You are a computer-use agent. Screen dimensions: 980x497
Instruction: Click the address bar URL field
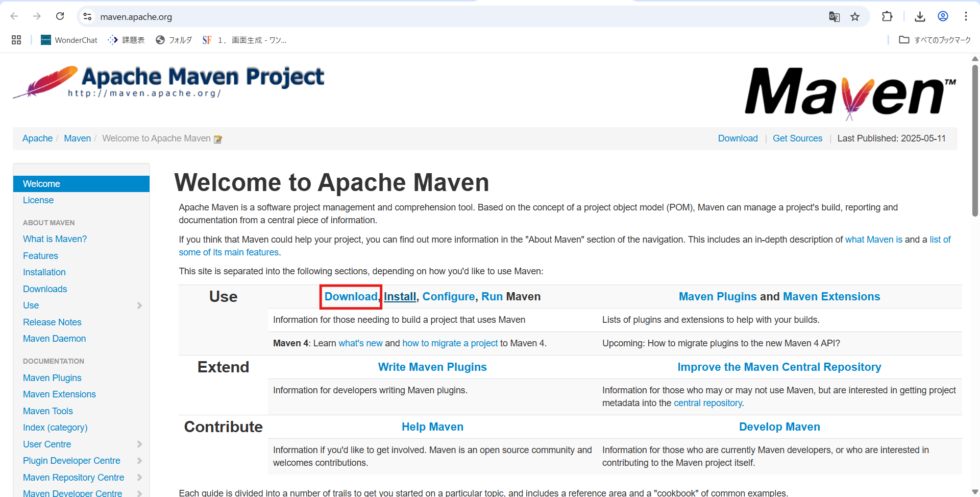[x=459, y=17]
